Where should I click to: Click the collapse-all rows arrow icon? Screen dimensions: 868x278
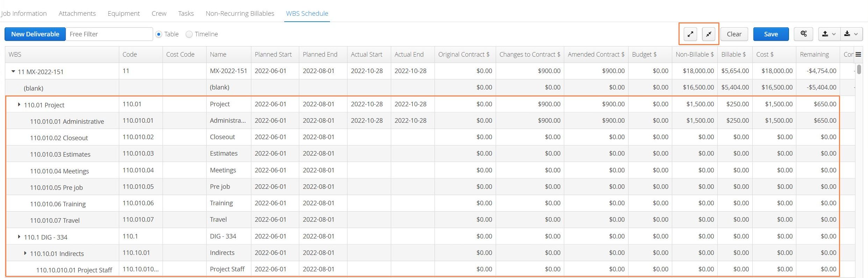709,34
